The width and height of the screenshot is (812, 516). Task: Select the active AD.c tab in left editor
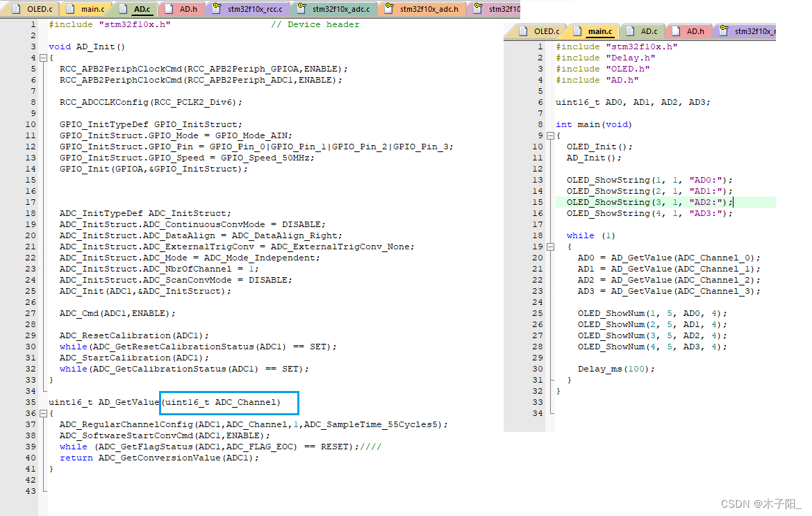coord(135,9)
